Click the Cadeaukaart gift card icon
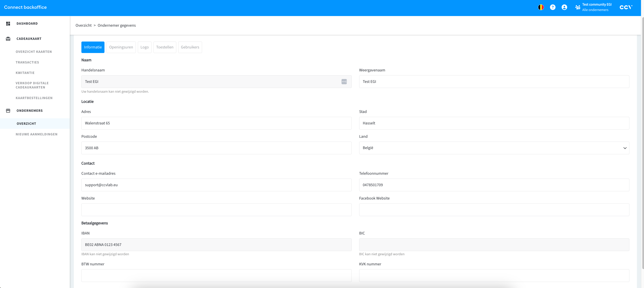644x288 pixels. pos(8,39)
